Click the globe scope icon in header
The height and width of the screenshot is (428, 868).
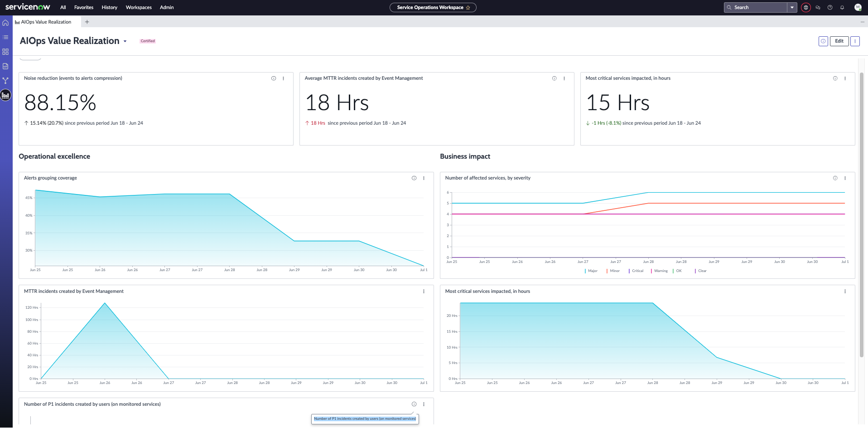coord(806,7)
